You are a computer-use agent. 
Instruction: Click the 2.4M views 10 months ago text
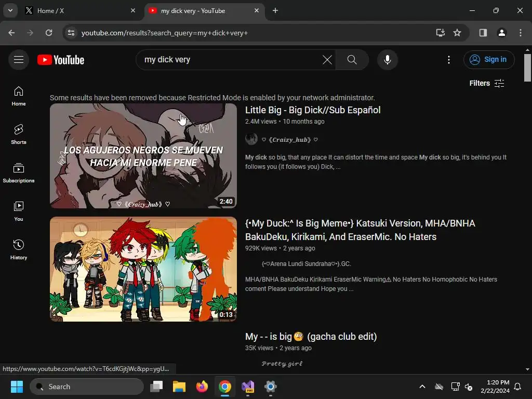pyautogui.click(x=285, y=122)
